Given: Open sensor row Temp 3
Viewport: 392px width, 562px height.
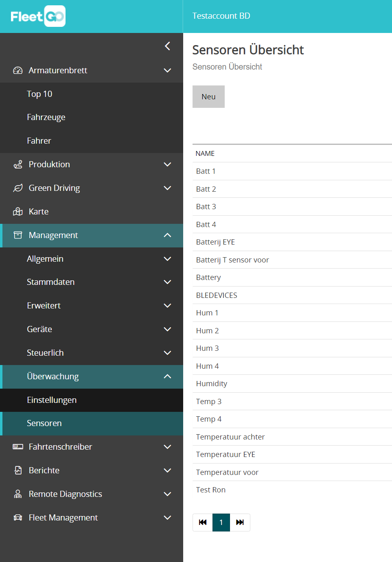Looking at the screenshot, I should pos(292,402).
